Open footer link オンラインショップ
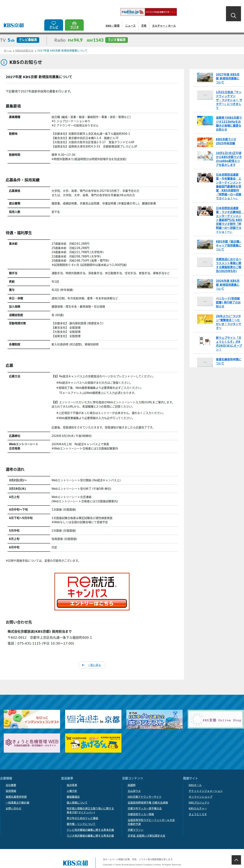244x868 pixels. (x=200, y=797)
